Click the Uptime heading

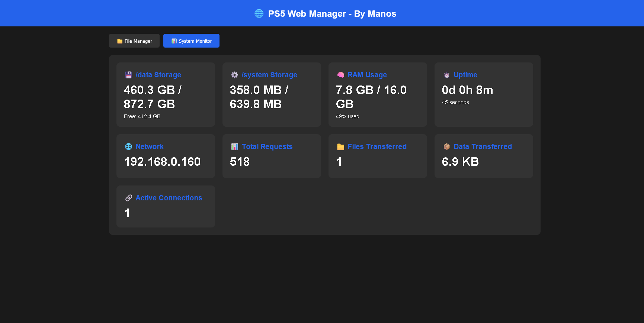click(465, 75)
